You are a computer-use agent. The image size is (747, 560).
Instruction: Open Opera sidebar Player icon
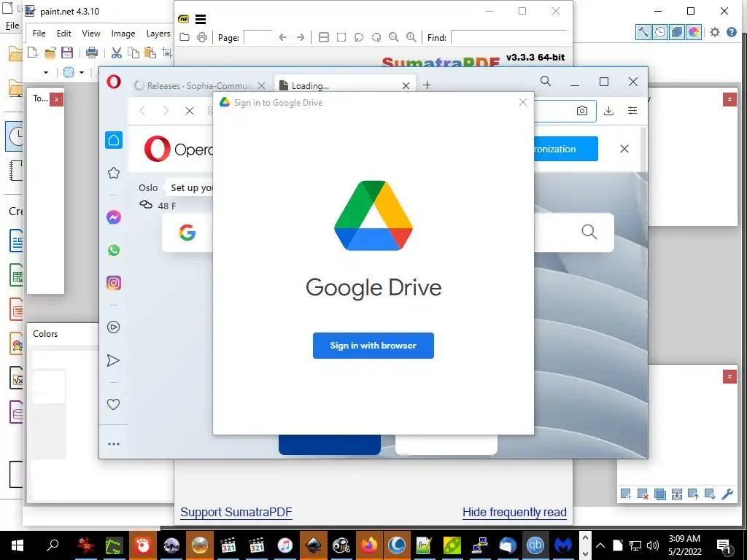[x=113, y=327]
